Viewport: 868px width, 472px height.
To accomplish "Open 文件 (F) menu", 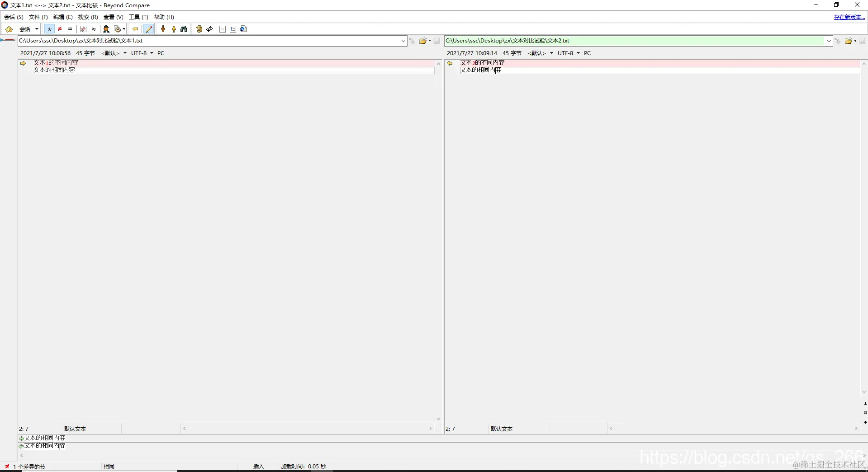I will 38,17.
